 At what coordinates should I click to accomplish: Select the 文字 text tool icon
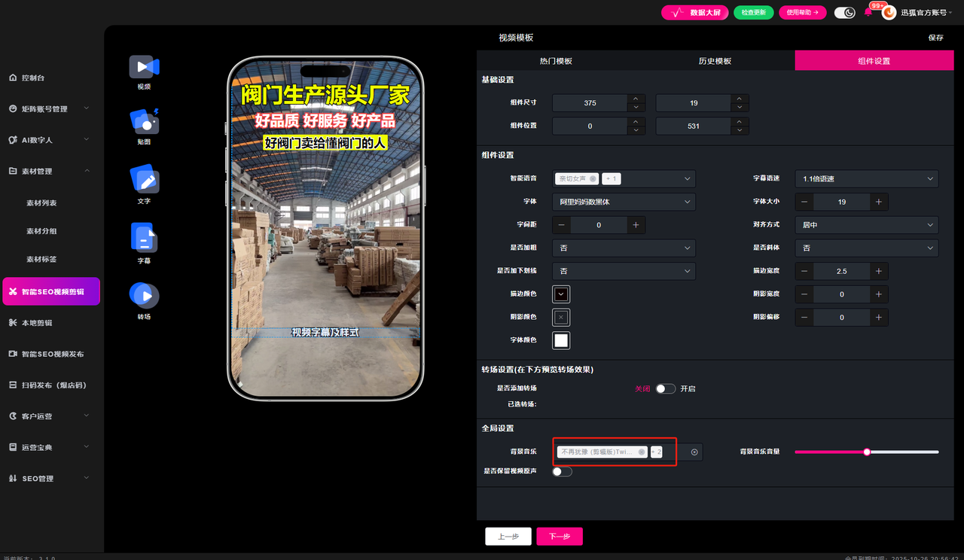[x=144, y=179]
